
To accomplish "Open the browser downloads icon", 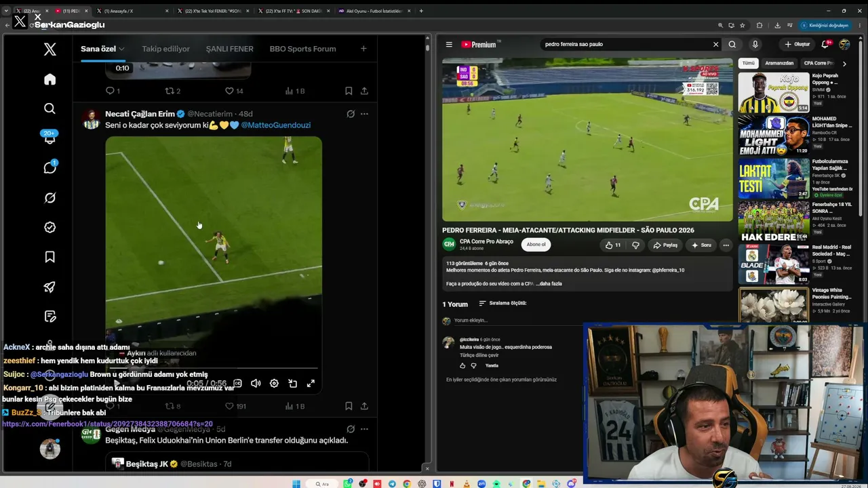I will click(x=777, y=25).
